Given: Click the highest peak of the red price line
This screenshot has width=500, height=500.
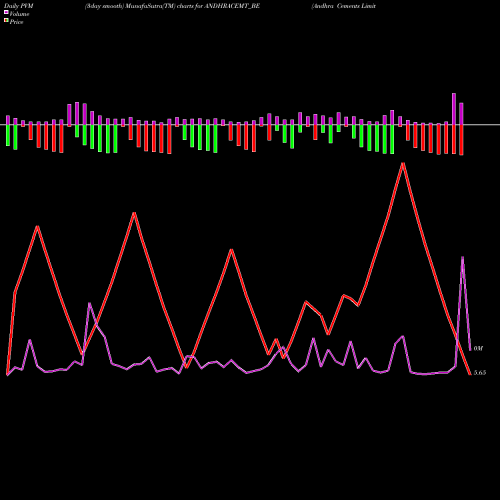Looking at the screenshot, I should [403, 164].
